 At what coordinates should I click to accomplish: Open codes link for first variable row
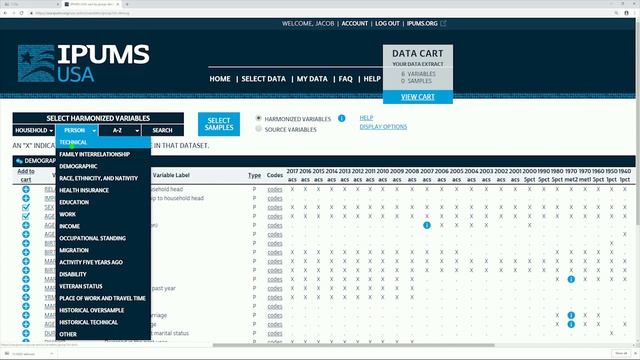click(275, 189)
